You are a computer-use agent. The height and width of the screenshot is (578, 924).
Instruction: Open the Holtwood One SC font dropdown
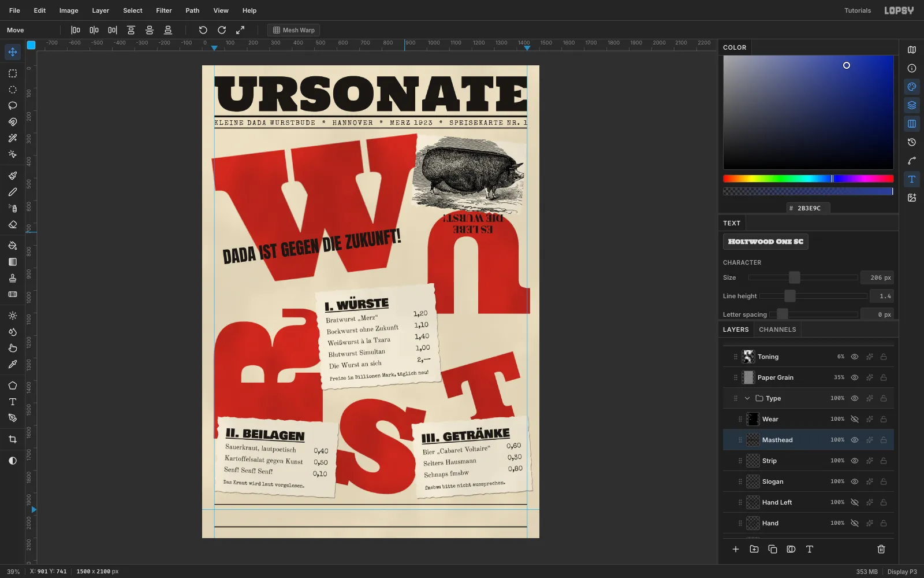click(x=766, y=242)
